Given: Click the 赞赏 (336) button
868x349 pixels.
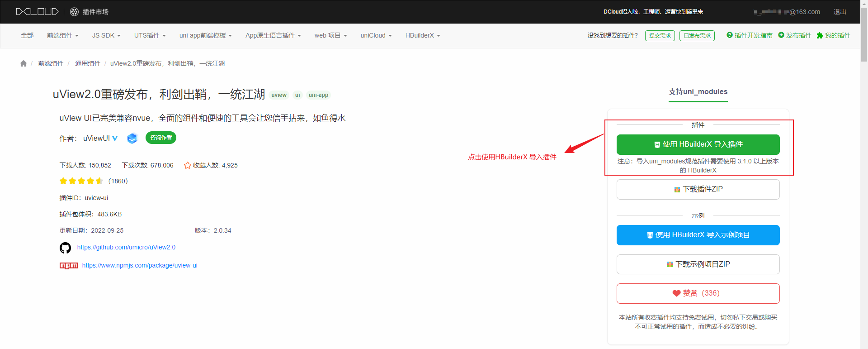Looking at the screenshot, I should click(x=698, y=293).
